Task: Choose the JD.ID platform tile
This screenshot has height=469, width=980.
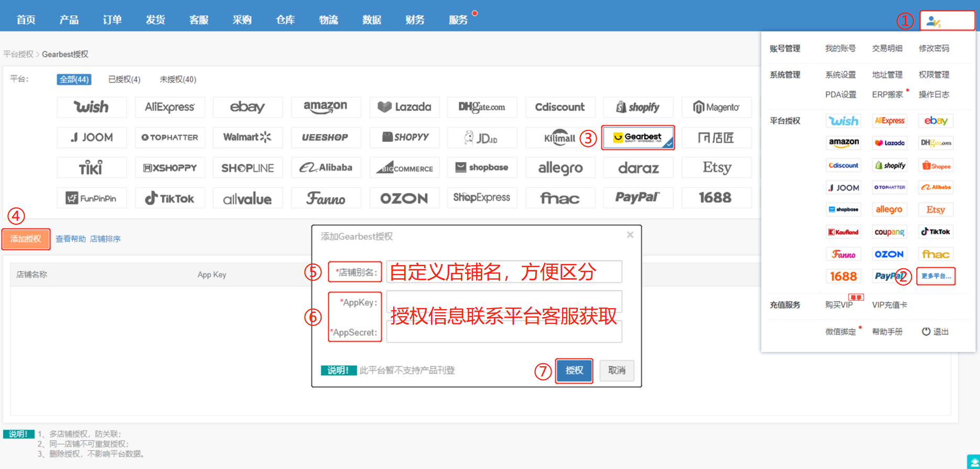Action: [x=482, y=137]
